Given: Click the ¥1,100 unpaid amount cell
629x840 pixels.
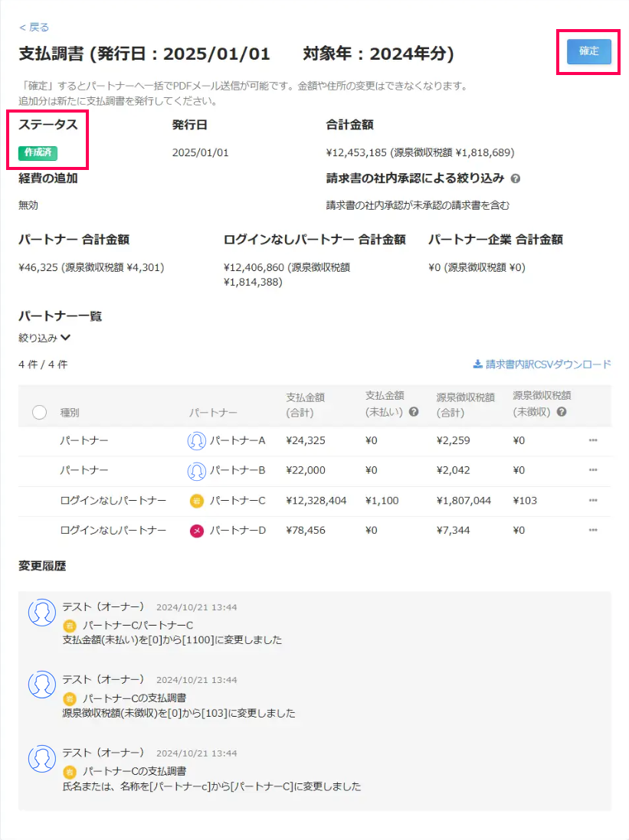Looking at the screenshot, I should 382,500.
